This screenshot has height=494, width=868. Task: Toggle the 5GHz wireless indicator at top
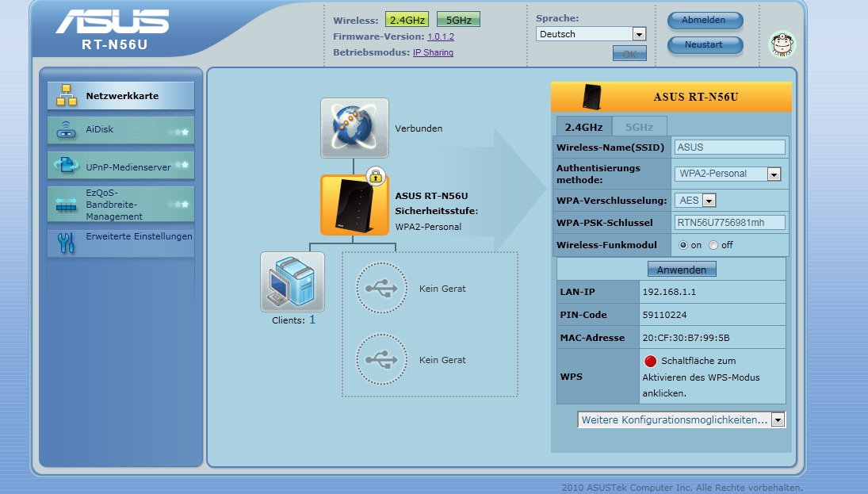click(458, 20)
